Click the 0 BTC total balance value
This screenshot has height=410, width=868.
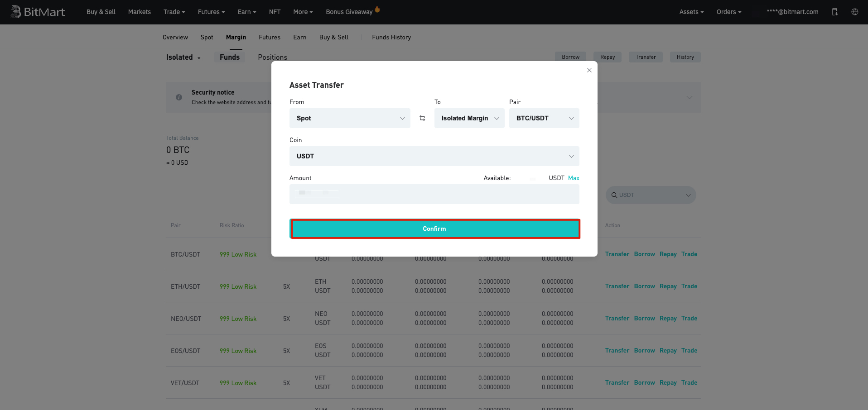point(178,150)
